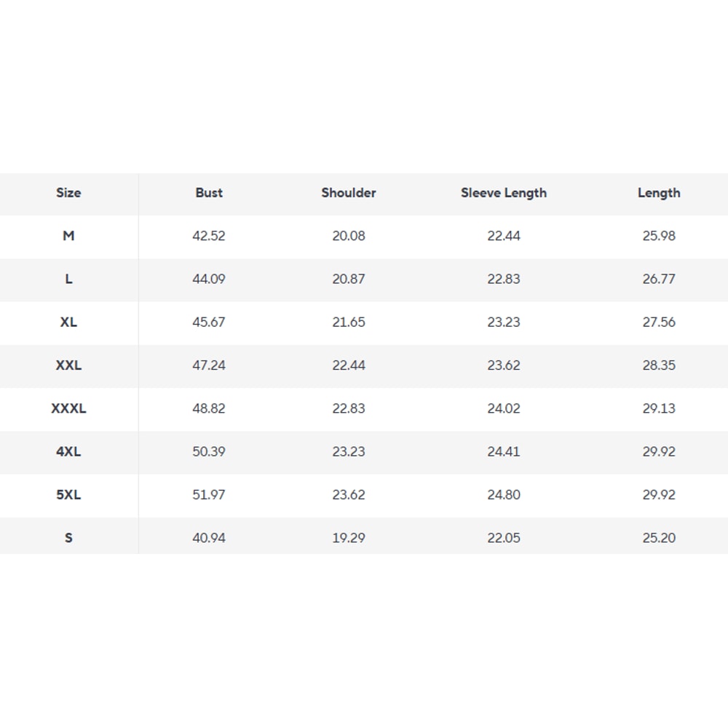Select the 5XL size row label
This screenshot has width=728, height=728.
[68, 494]
